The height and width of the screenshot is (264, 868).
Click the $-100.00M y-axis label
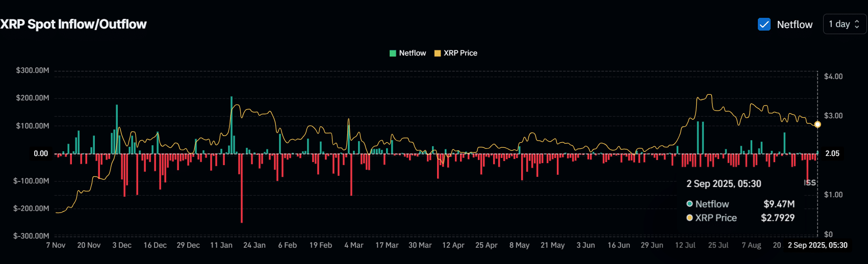[31, 181]
